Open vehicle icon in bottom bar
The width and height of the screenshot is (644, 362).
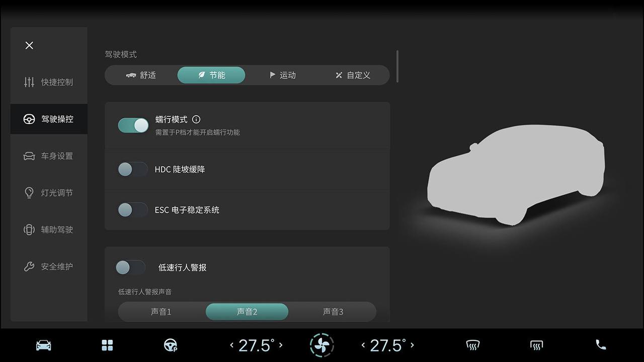44,345
